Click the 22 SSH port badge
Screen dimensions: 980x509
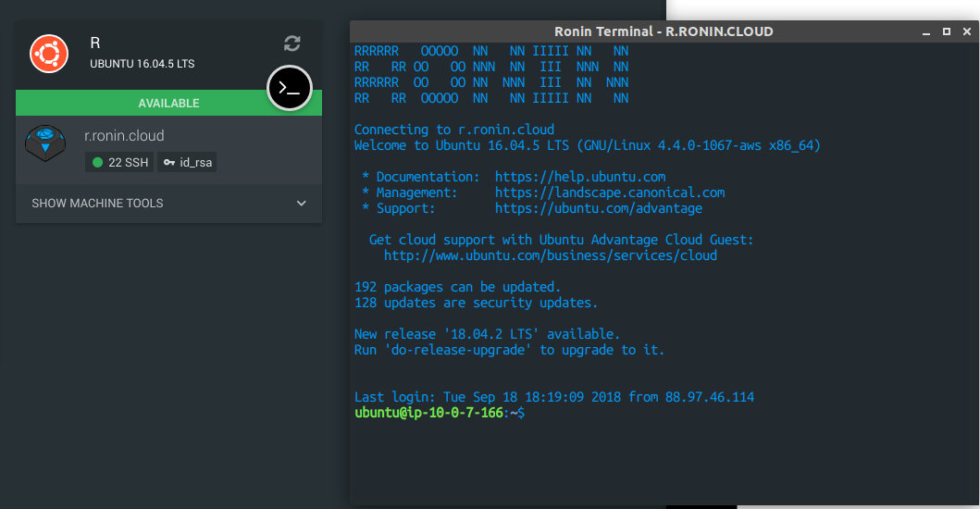click(119, 163)
